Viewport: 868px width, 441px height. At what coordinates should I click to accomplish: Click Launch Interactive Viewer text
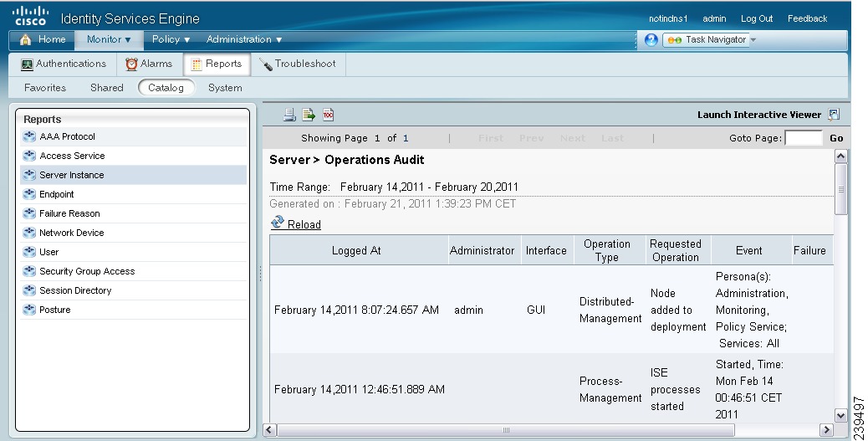(759, 115)
